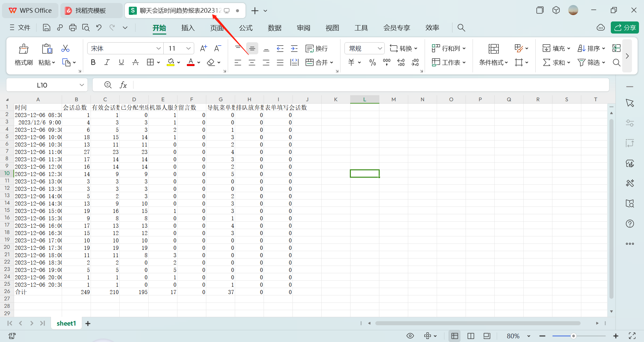This screenshot has width=644, height=342.
Task: Open the borders dropdown arrow
Action: coord(159,62)
